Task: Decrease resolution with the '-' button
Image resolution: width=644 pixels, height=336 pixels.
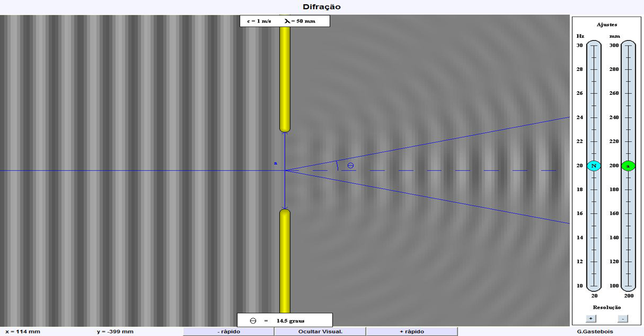Action: tap(622, 319)
